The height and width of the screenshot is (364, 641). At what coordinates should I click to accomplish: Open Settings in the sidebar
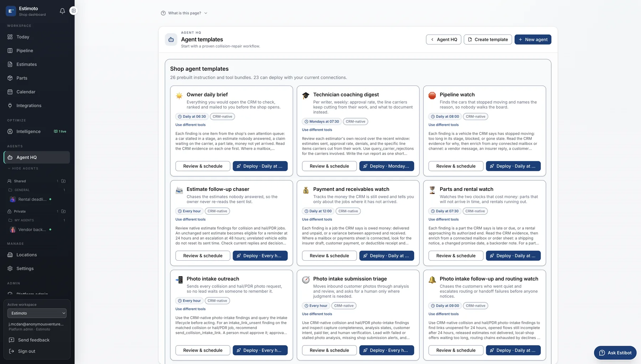[37, 269]
